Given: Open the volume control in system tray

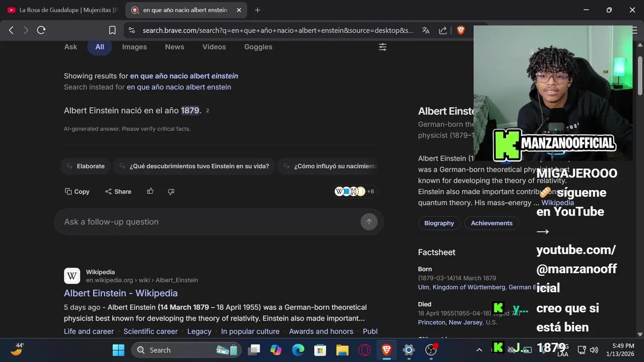Looking at the screenshot, I should (594, 350).
